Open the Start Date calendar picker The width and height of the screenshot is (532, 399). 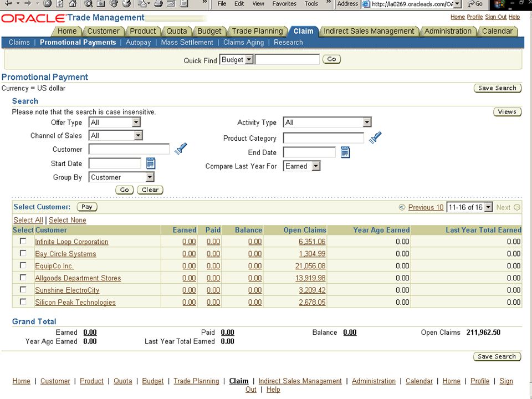click(x=151, y=163)
